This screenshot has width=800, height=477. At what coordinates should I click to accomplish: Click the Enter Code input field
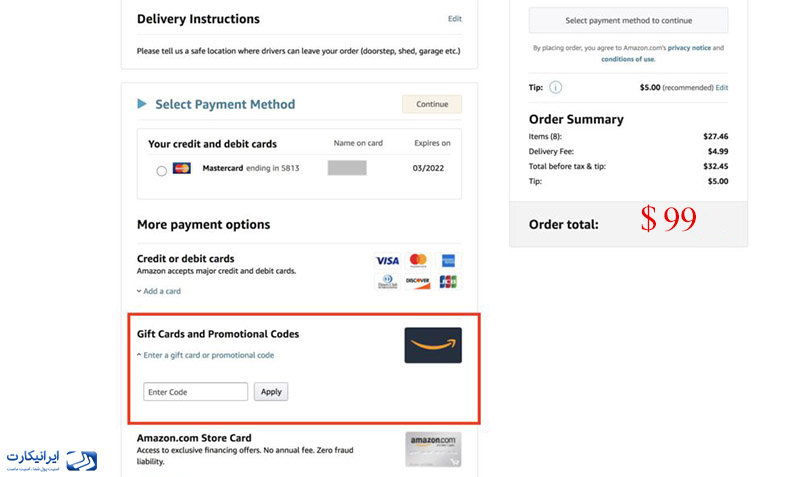click(195, 392)
